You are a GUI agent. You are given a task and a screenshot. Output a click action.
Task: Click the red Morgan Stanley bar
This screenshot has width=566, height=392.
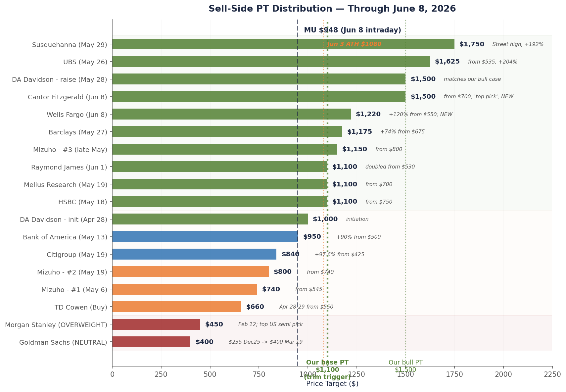pos(156,324)
